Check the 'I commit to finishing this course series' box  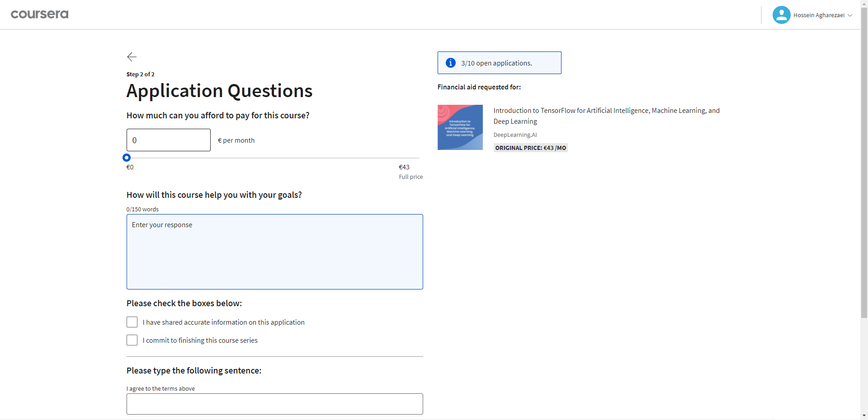(132, 340)
